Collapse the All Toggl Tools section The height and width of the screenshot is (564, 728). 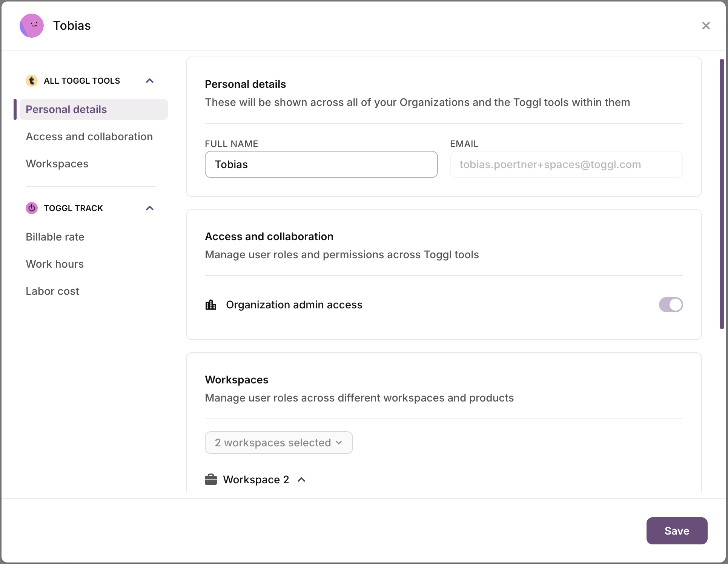click(150, 81)
